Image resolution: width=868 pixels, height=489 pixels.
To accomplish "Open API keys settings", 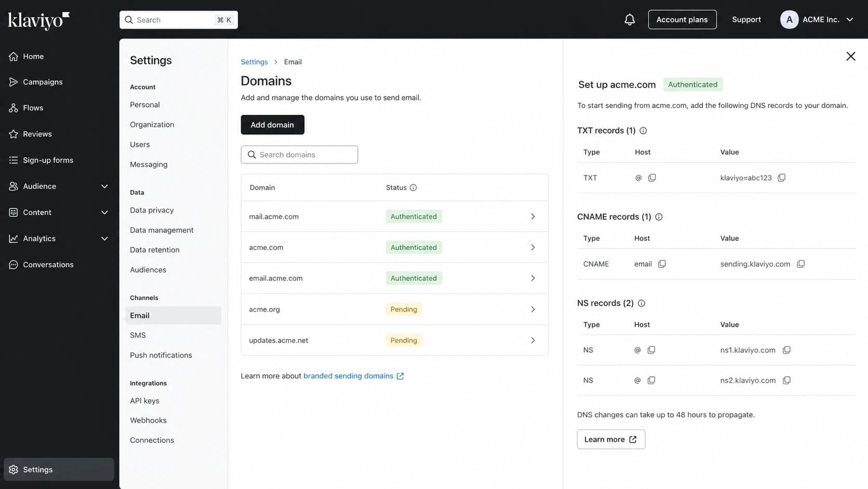I will click(x=144, y=401).
